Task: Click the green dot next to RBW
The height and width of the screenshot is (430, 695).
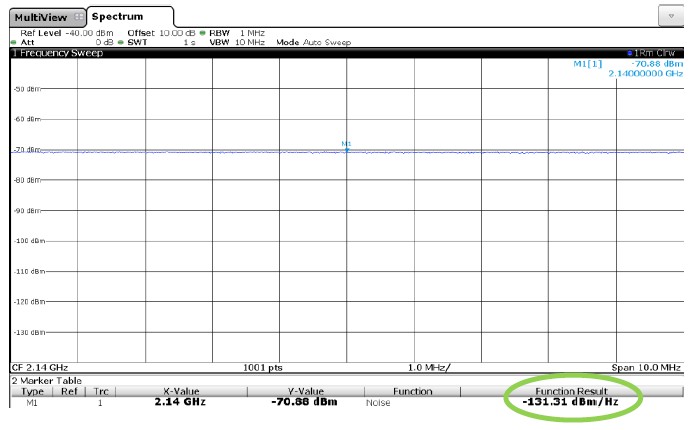Action: tap(202, 33)
